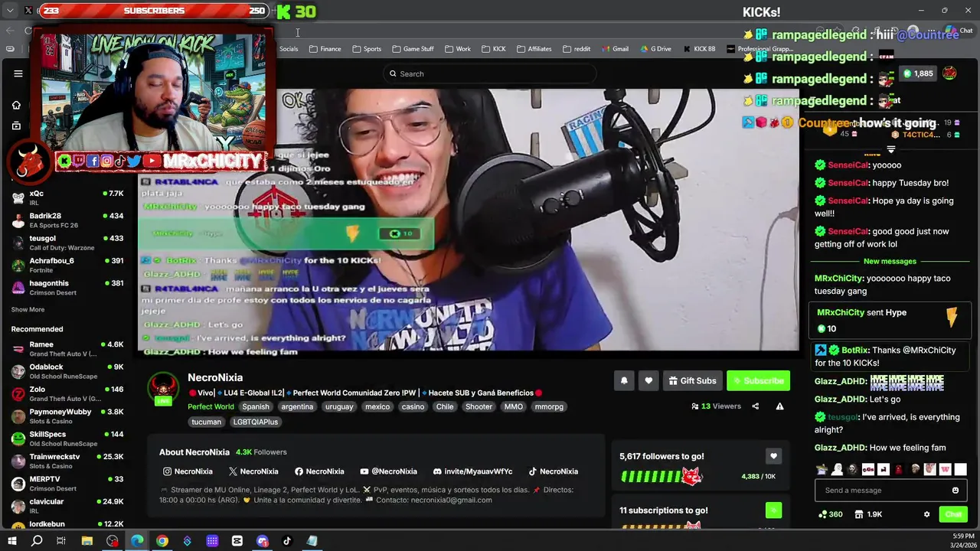Click the KICKs balance 1,885 badge
The width and height of the screenshot is (980, 551).
(x=918, y=73)
